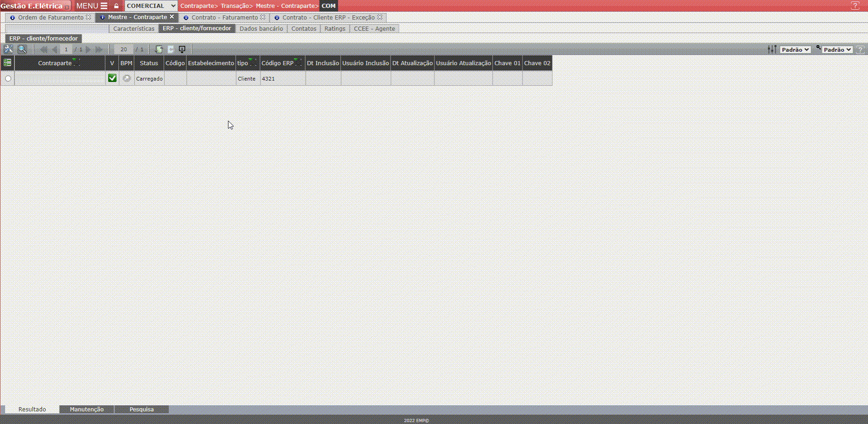Click the export download icon in the toolbar
The width and height of the screenshot is (868, 424).
(182, 49)
